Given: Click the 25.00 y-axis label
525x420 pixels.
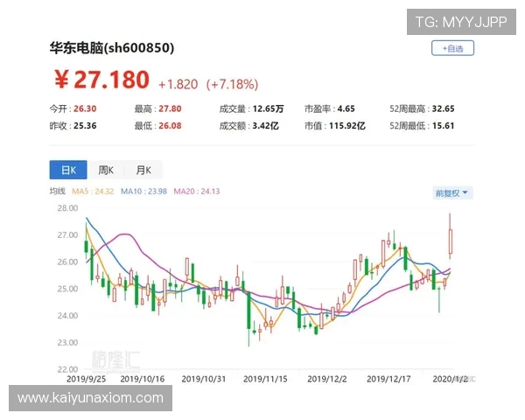Looking at the screenshot, I should pos(67,289).
